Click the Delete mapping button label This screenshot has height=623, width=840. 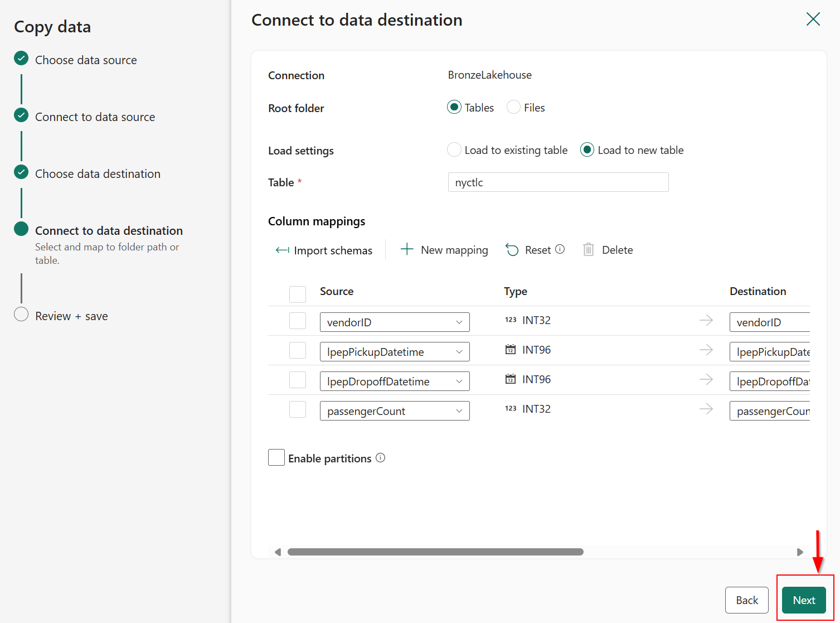click(618, 250)
